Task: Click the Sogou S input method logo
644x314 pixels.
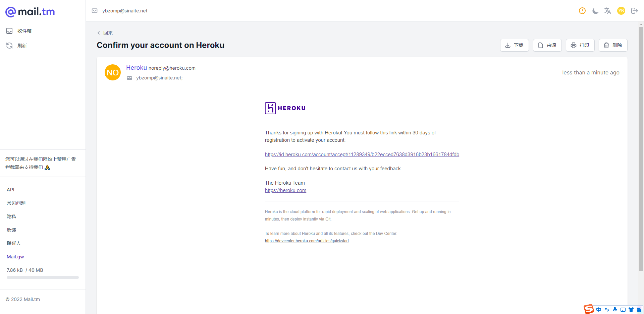Action: click(589, 309)
